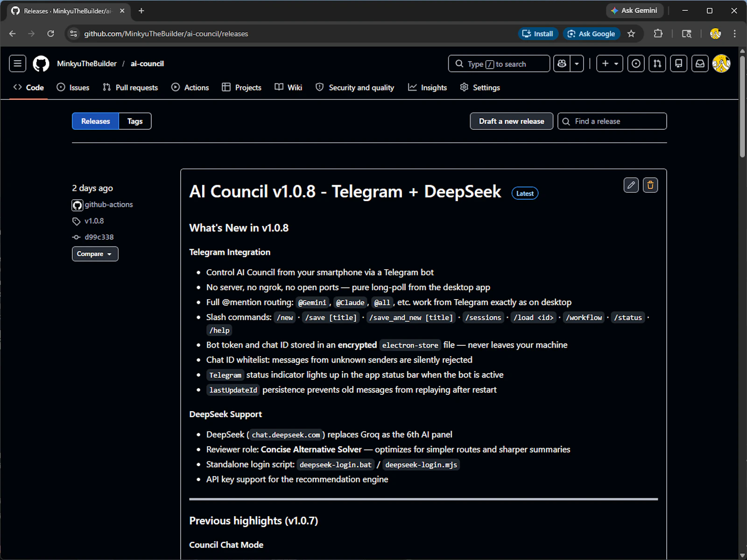Open the GitHub hamburger navigation menu

(17, 63)
